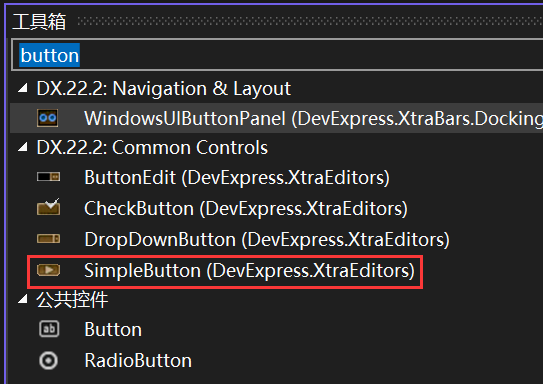This screenshot has width=543, height=384.
Task: Pick DropDownButton (DevExpress.XtraEditors) entry
Action: [x=267, y=240]
